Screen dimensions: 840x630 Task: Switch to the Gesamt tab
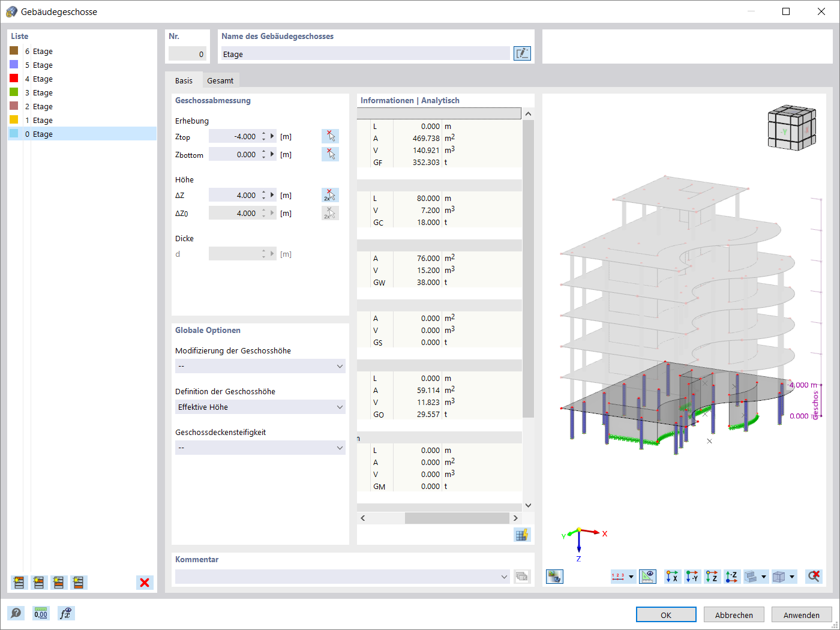point(220,80)
